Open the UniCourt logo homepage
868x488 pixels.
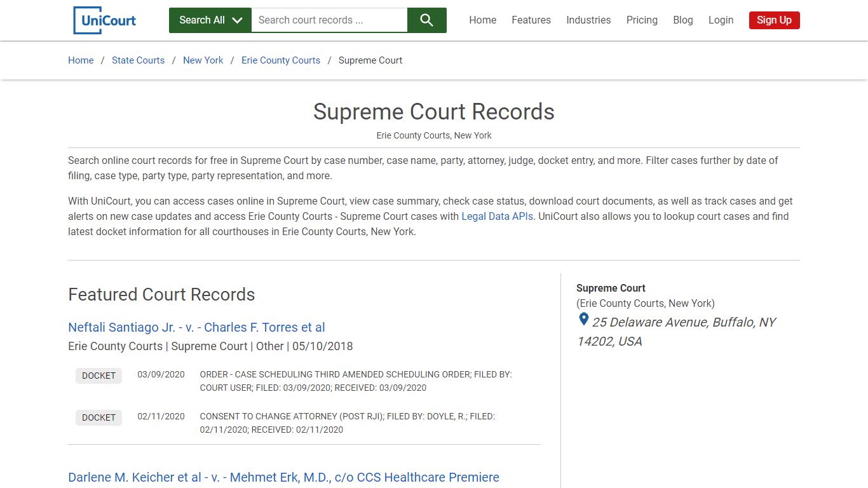tap(104, 20)
